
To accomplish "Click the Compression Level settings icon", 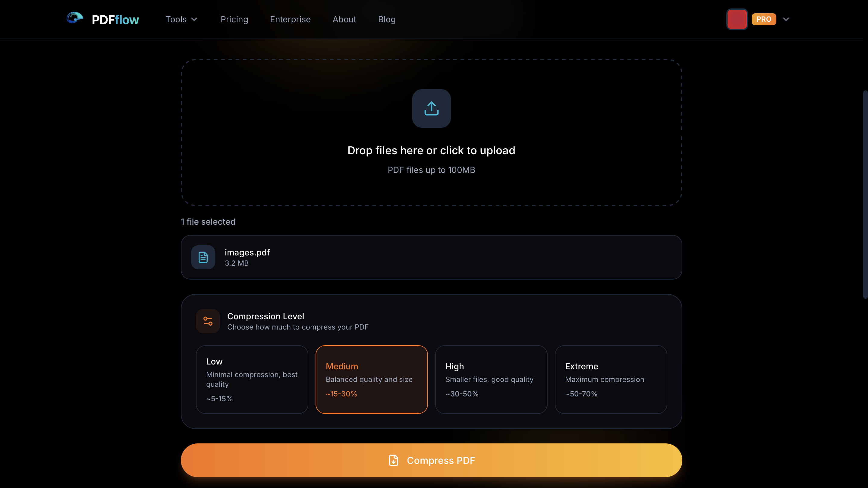I will click(208, 321).
